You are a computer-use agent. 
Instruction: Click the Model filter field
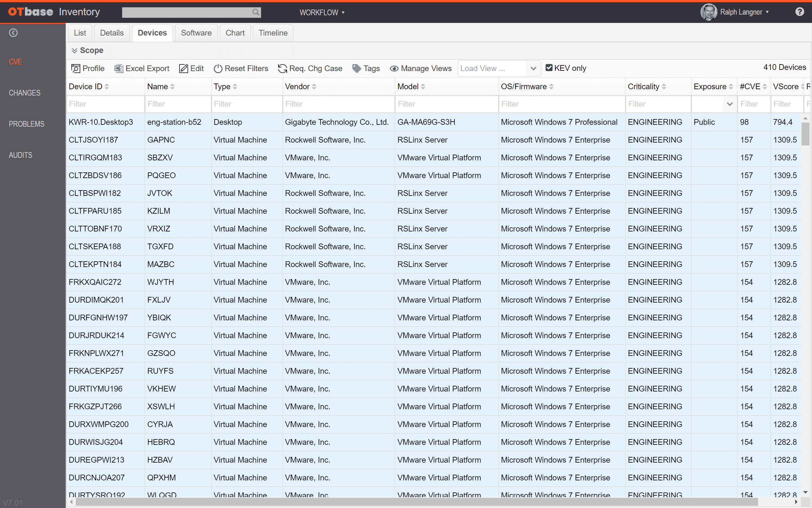(447, 104)
